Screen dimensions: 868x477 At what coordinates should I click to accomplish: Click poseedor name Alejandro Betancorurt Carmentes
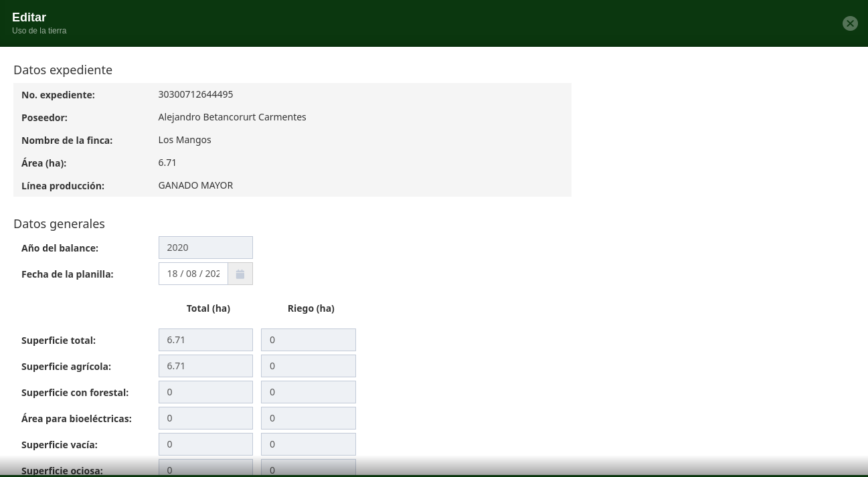(232, 117)
